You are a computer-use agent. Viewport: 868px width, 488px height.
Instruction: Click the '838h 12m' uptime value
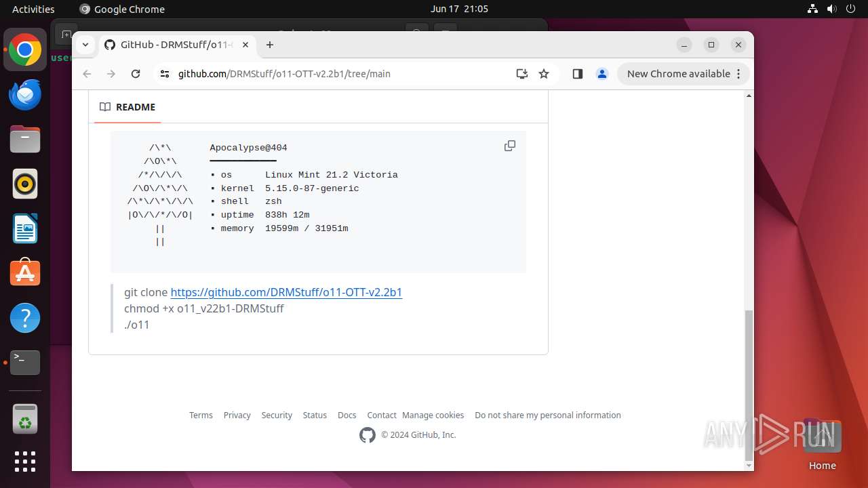(x=288, y=215)
